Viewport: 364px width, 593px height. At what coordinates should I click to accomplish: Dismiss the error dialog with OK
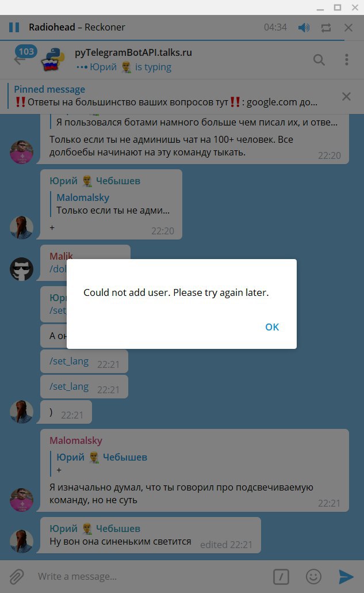(272, 327)
